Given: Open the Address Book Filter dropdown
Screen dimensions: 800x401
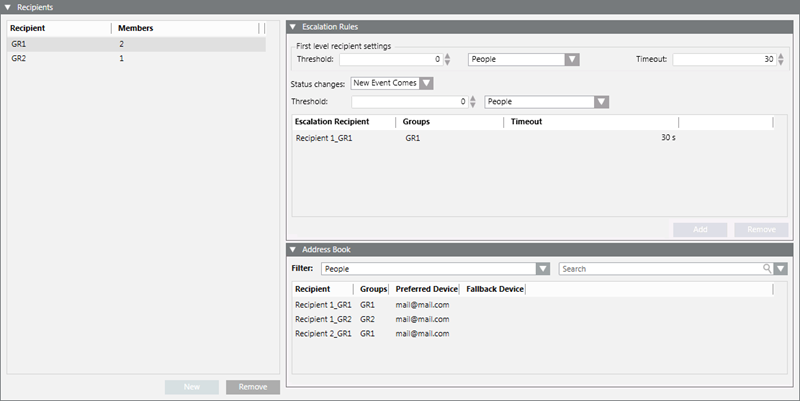Looking at the screenshot, I should click(543, 269).
